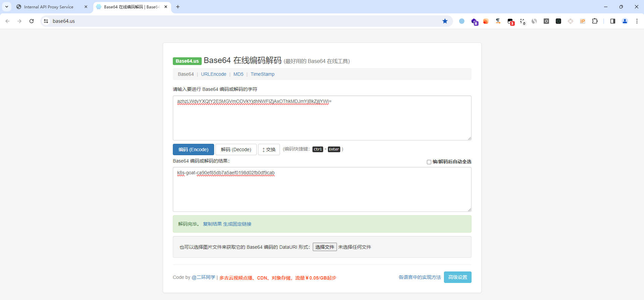Screen dimensions: 644x300
Task: Open the 多吉云视频点播 ad link
Action: click(x=278, y=278)
